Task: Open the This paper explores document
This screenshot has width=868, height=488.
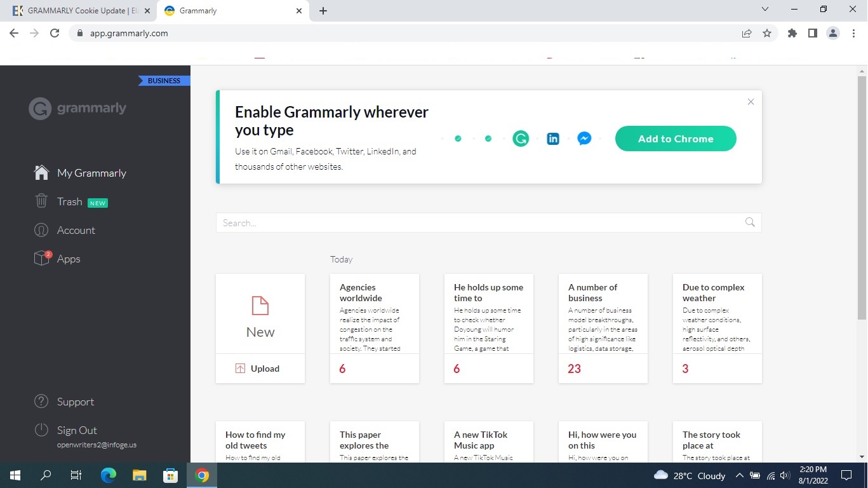Action: pyautogui.click(x=375, y=442)
